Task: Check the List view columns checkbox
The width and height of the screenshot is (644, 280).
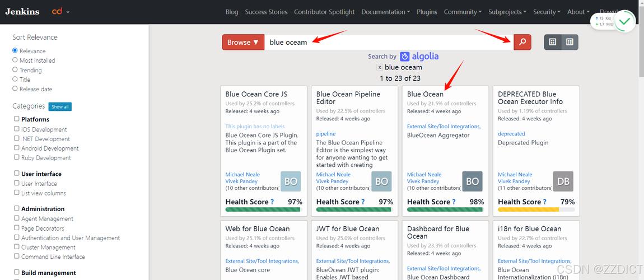Action: [x=16, y=192]
